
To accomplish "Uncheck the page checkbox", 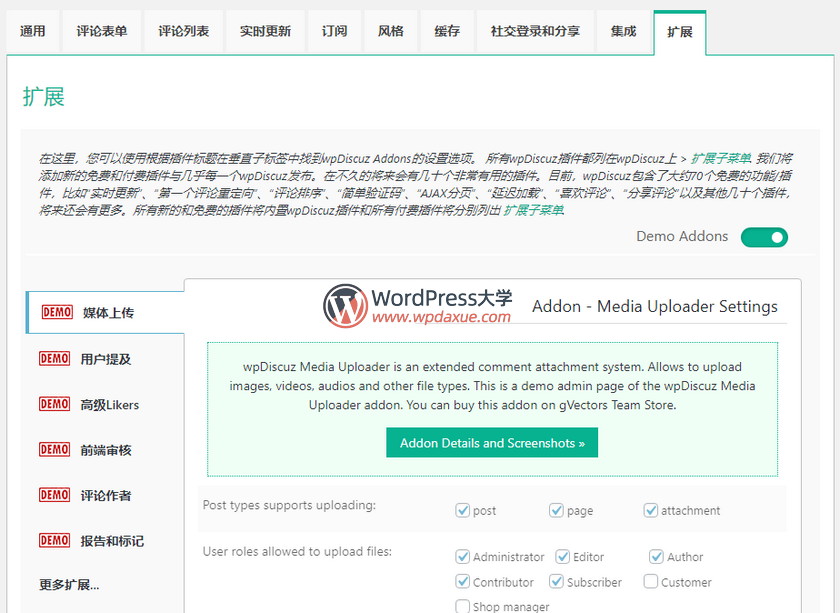I will coord(556,510).
